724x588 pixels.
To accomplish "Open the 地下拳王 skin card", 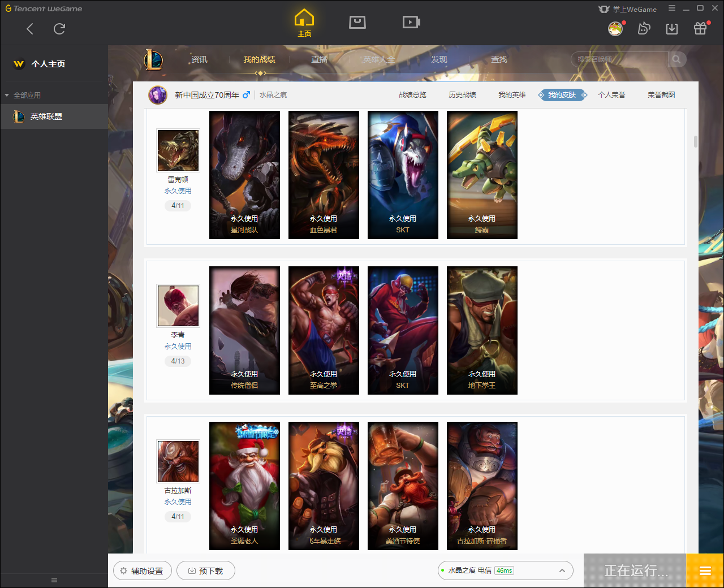I will (482, 330).
